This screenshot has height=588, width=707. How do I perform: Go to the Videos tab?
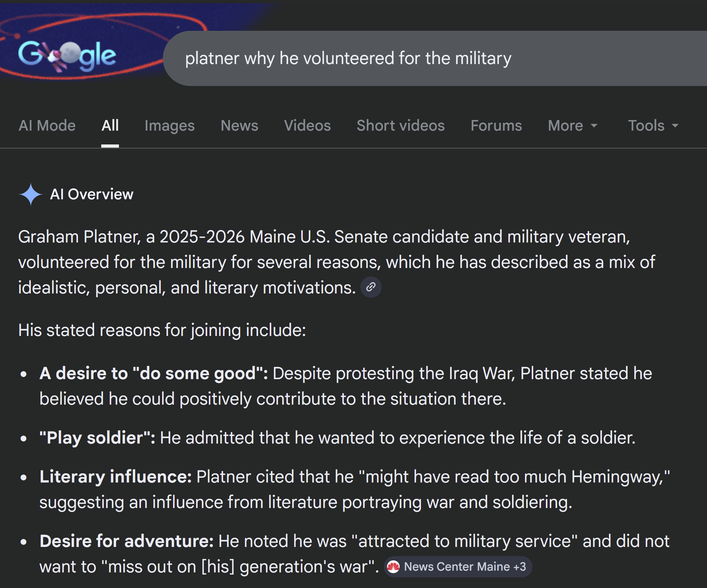click(x=307, y=126)
